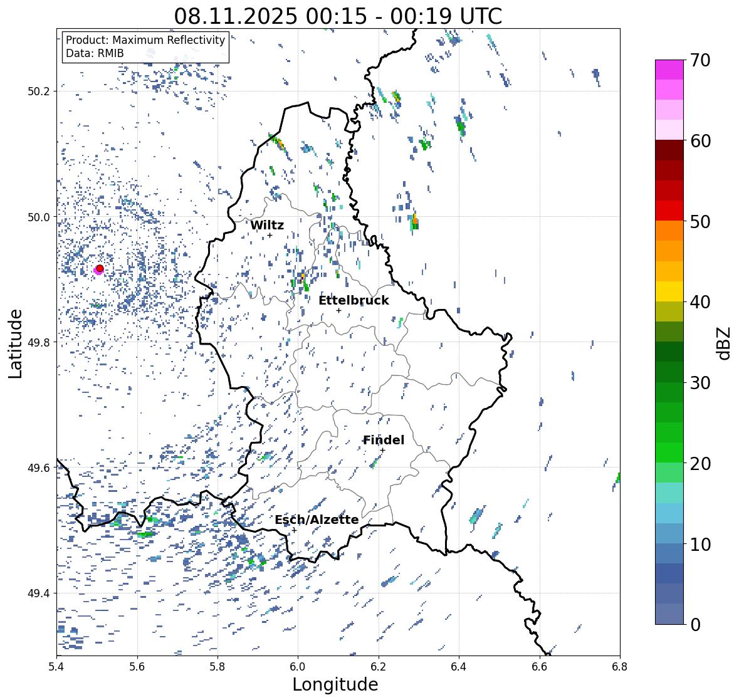Screen dimensions: 739x700
Task: Click the date and time title text
Action: click(338, 16)
